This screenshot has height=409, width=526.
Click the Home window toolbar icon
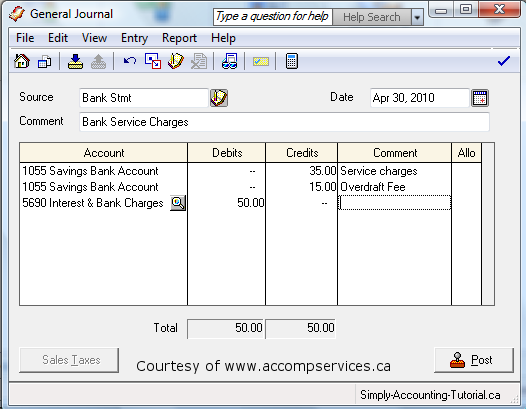coord(22,61)
